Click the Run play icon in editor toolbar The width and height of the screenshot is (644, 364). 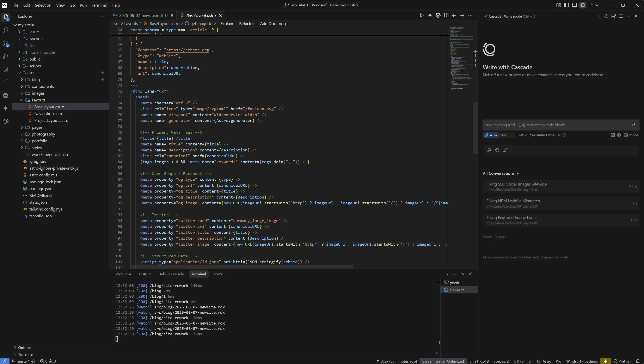tap(422, 15)
